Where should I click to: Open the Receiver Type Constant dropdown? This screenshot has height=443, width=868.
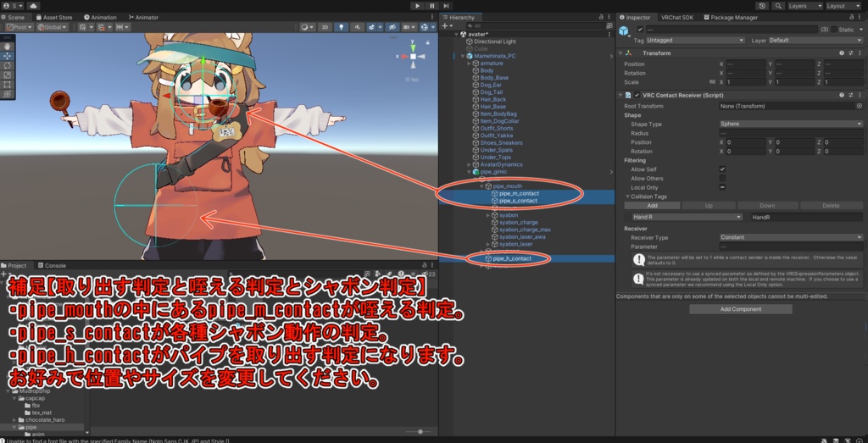tap(791, 237)
